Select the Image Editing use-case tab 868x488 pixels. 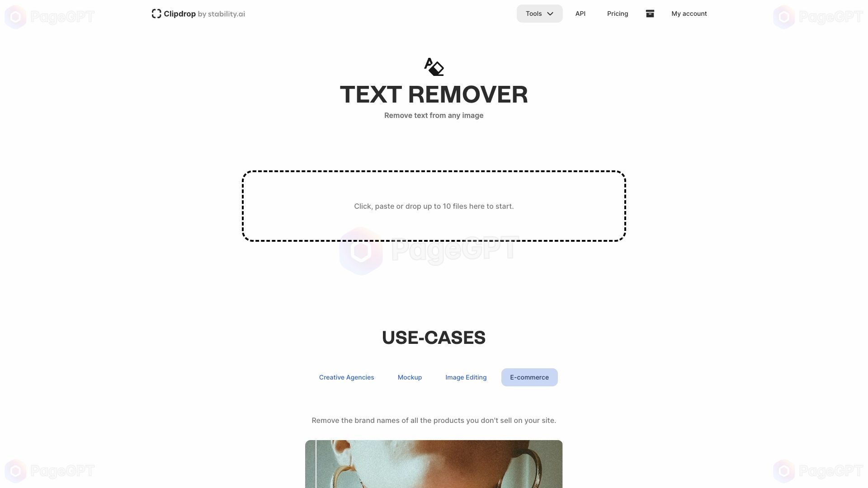point(466,377)
